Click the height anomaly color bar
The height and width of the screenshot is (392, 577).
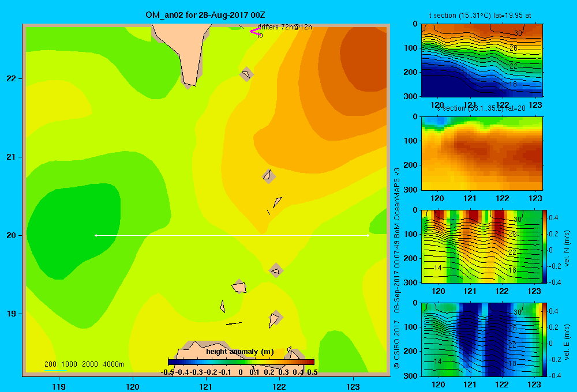241,362
